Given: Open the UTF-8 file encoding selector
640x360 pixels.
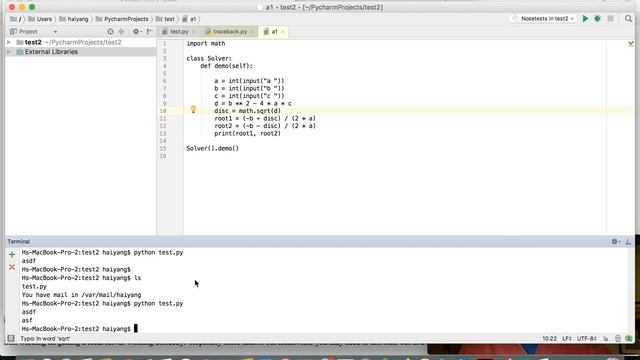Looking at the screenshot, I should click(x=587, y=338).
